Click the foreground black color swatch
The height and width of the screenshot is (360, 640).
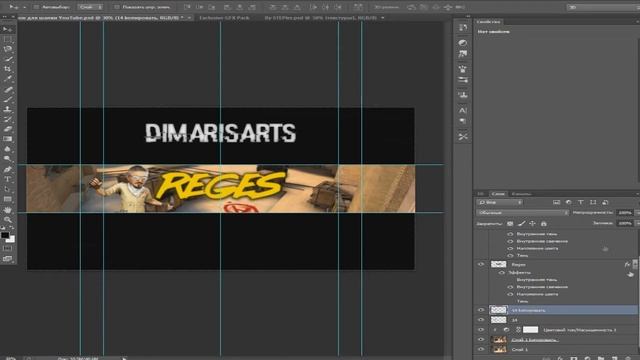point(5,235)
